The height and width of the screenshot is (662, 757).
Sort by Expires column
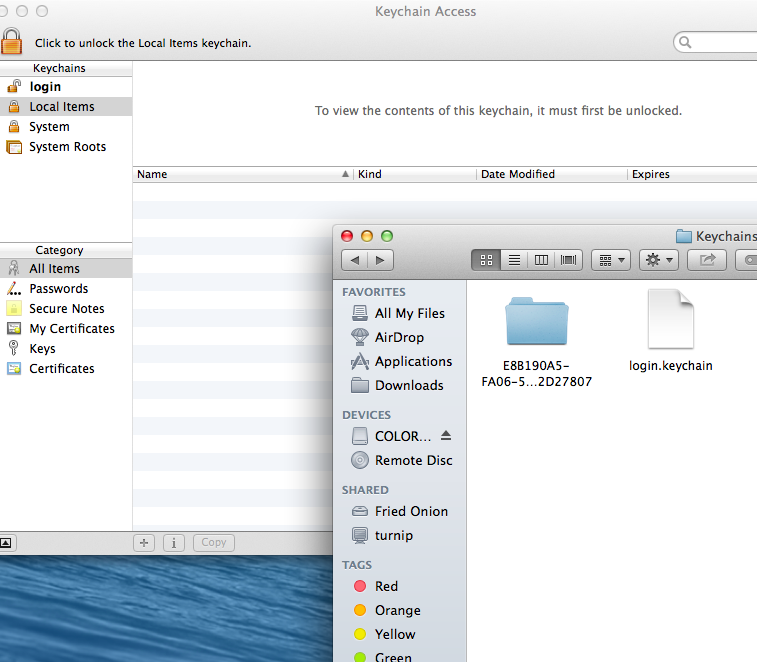point(692,174)
